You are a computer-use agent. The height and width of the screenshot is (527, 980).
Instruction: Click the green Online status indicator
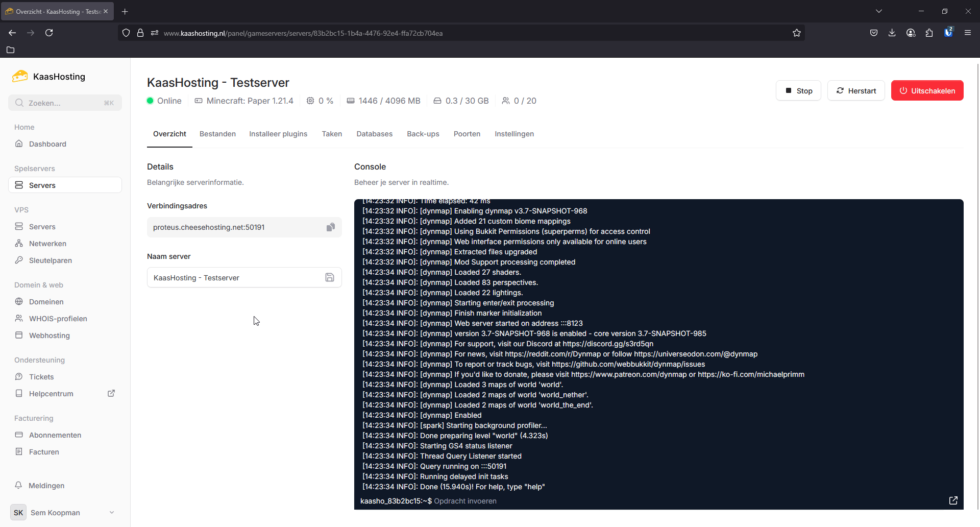(150, 101)
